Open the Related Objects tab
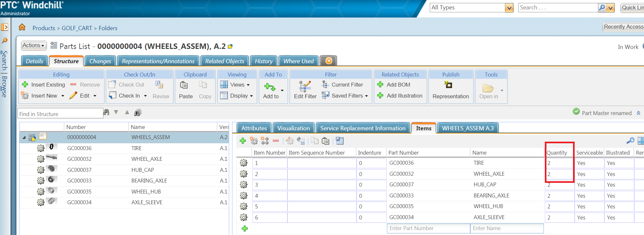 point(225,61)
